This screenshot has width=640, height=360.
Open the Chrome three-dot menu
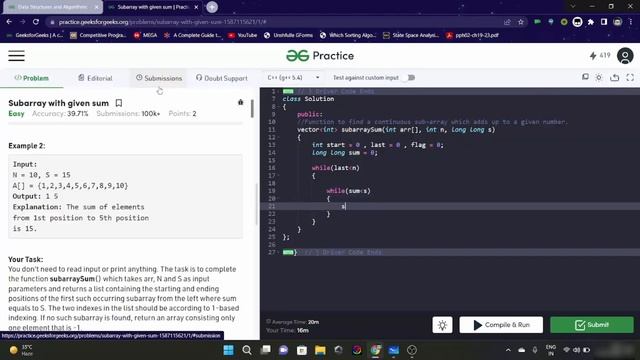pos(631,22)
